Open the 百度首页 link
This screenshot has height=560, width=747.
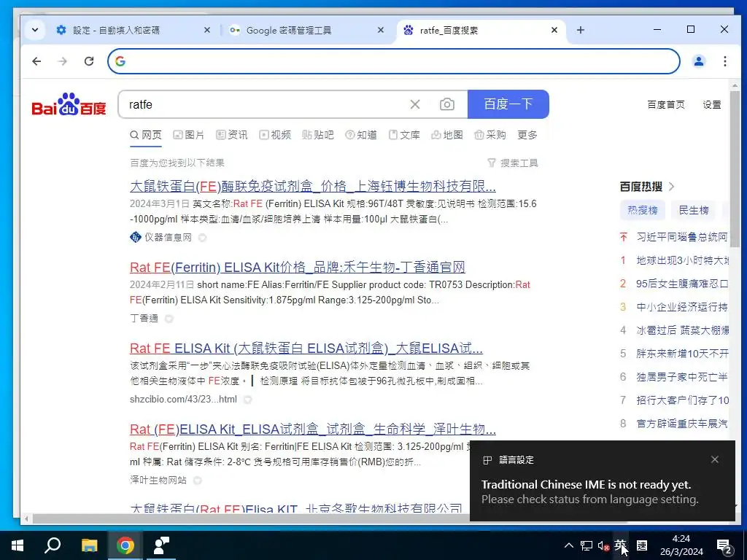[665, 105]
